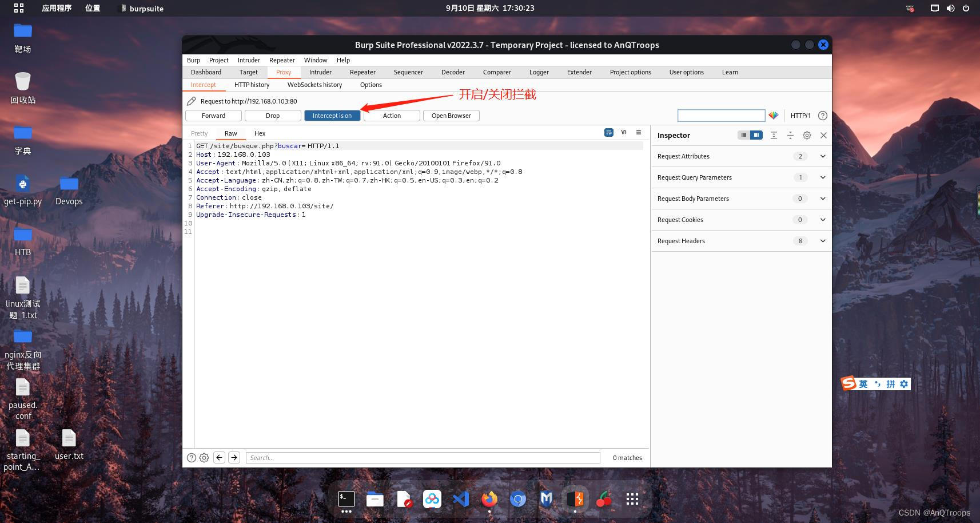Viewport: 980px width, 523px height.
Task: Open the Action menu button
Action: 392,116
